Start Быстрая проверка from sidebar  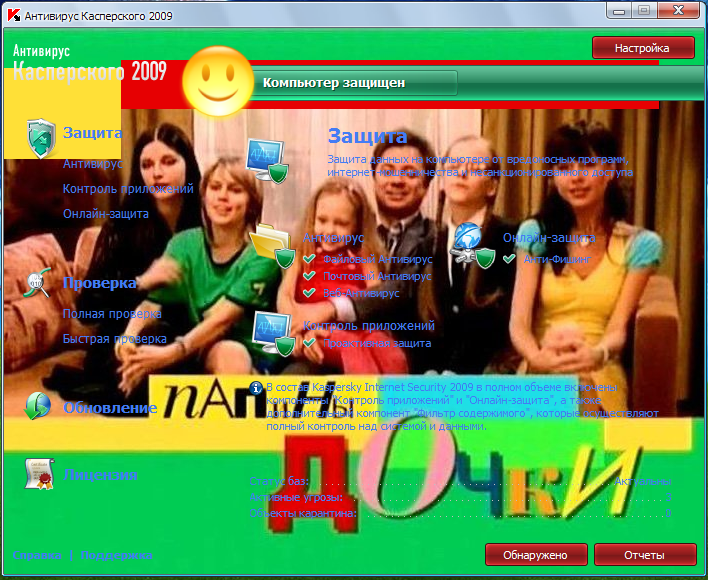pos(115,339)
